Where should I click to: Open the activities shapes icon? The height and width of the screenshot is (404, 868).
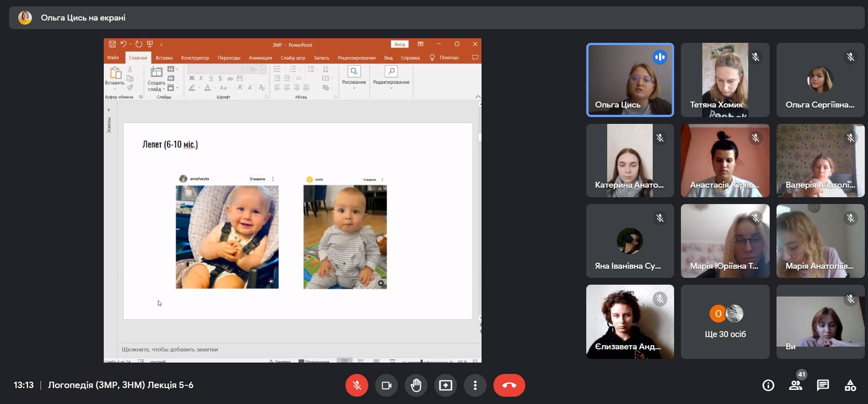point(850,385)
